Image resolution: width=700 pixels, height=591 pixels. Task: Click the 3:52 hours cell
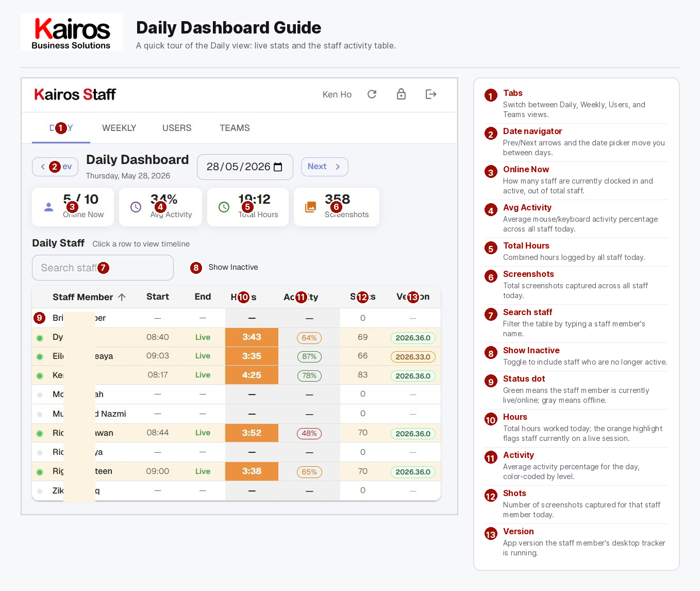click(252, 433)
